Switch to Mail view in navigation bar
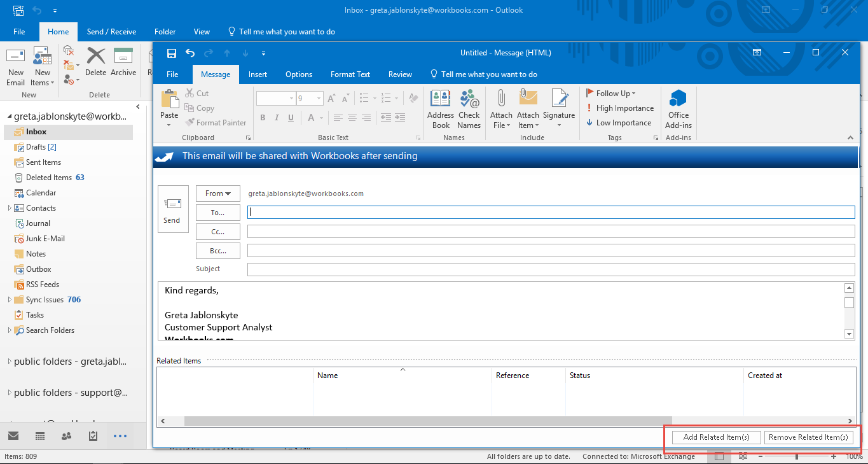 13,436
